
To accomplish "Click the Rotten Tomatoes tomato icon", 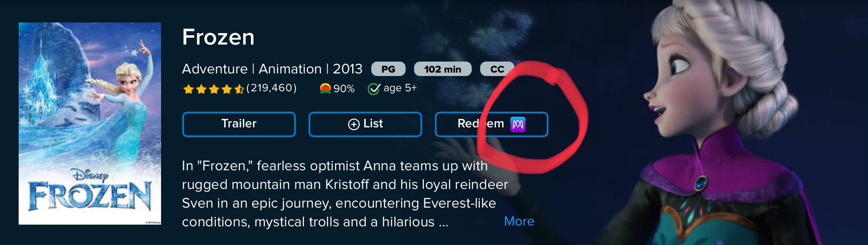I will [325, 88].
